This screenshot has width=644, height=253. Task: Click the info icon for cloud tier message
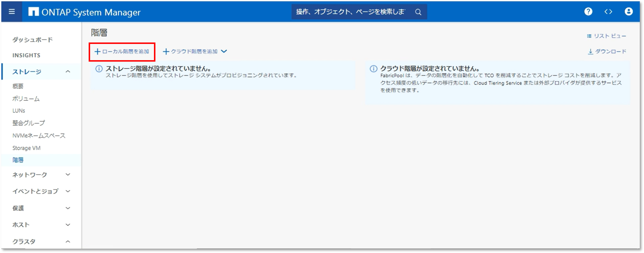click(x=374, y=69)
